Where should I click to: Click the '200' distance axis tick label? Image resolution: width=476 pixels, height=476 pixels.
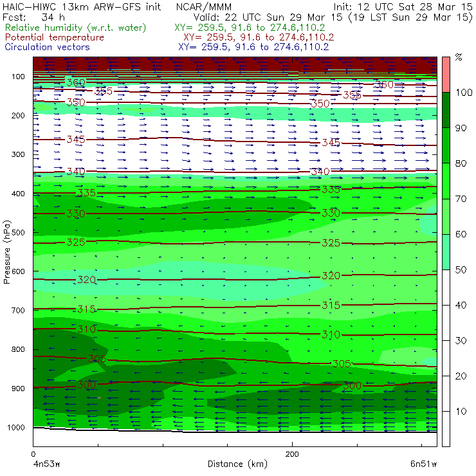pyautogui.click(x=292, y=454)
